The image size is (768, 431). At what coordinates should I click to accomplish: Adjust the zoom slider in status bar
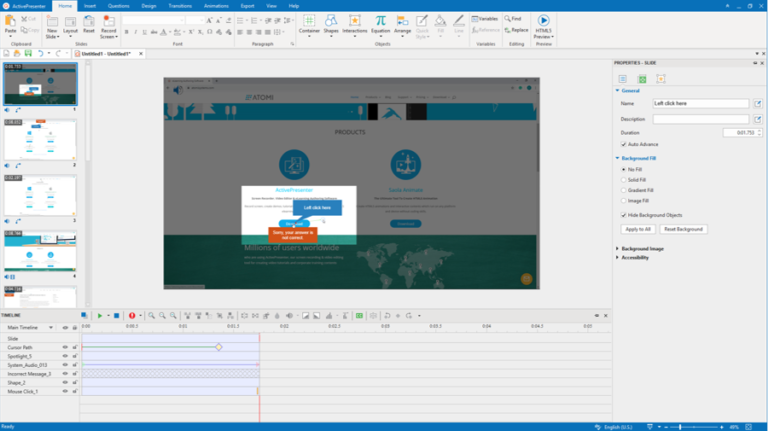pyautogui.click(x=680, y=427)
